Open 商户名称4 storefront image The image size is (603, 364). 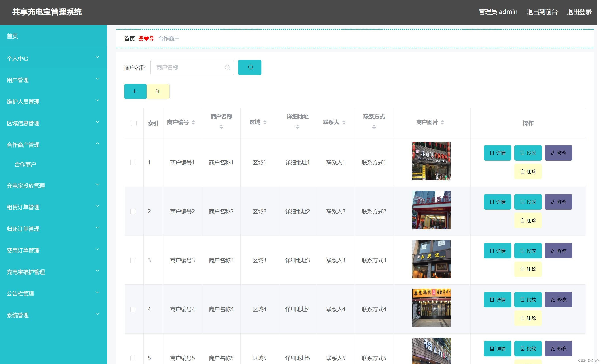432,308
